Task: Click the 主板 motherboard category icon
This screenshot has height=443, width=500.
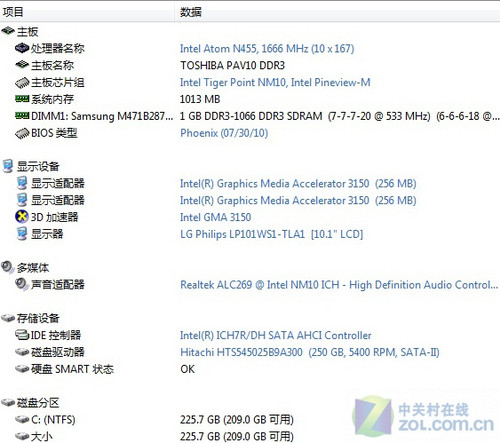Action: tap(8, 31)
